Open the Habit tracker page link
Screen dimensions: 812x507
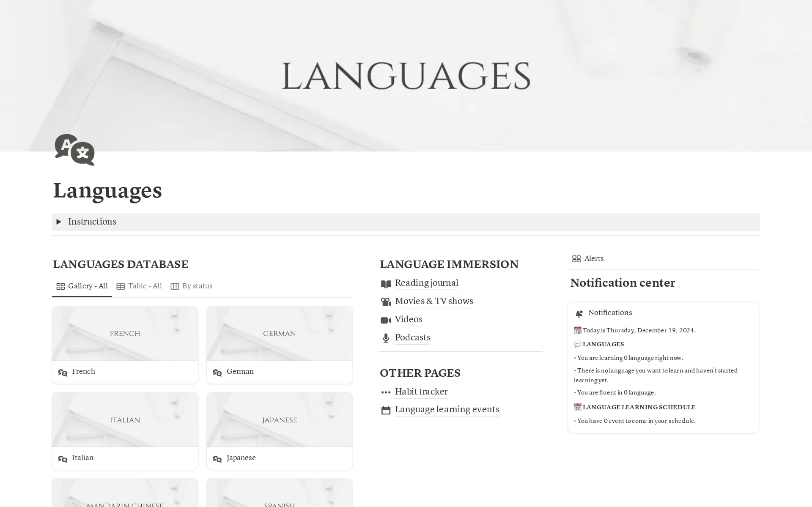point(421,392)
